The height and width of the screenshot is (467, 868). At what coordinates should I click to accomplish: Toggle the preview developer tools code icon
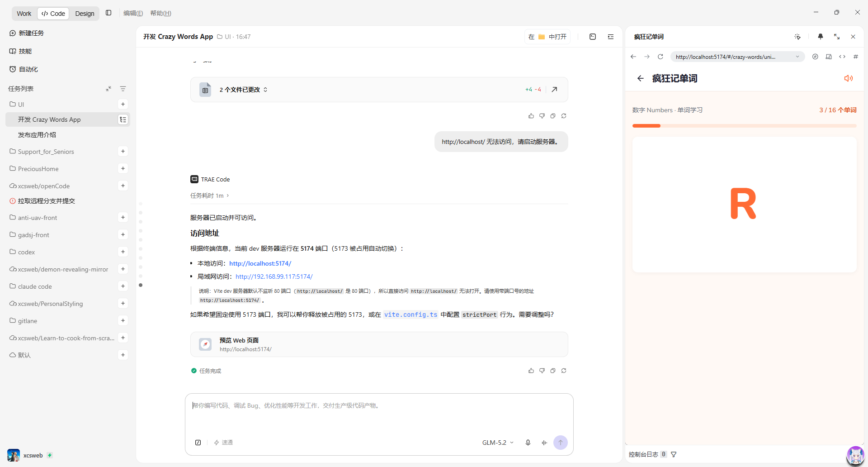[x=842, y=57]
